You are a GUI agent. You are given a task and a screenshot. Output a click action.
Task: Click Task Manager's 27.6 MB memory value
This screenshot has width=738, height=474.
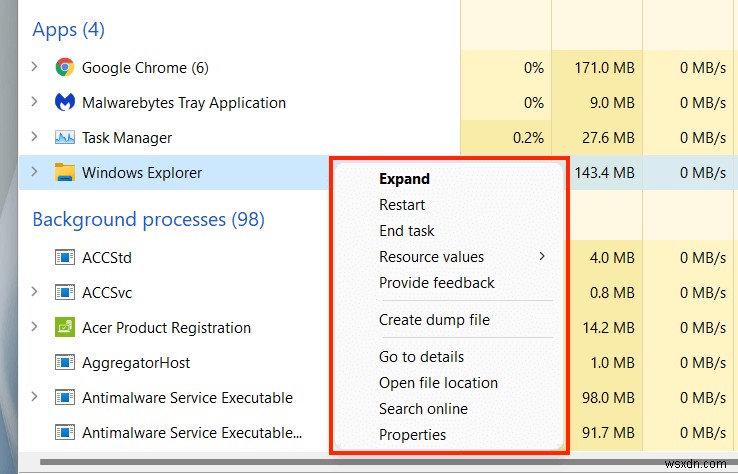pos(608,138)
